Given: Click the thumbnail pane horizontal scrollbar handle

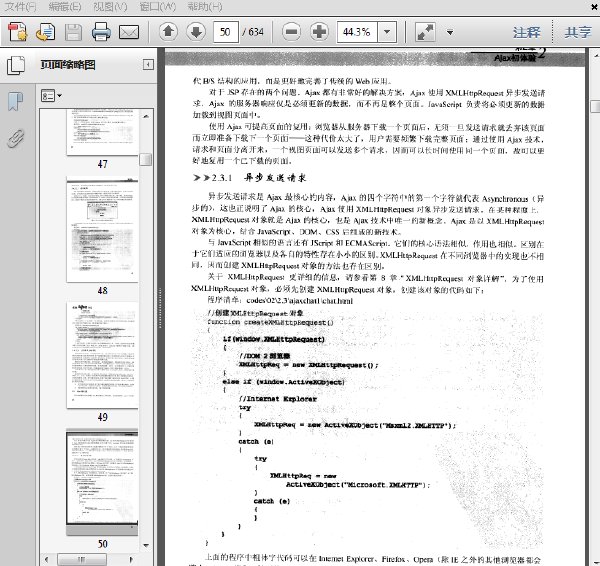Looking at the screenshot, I should [82, 559].
